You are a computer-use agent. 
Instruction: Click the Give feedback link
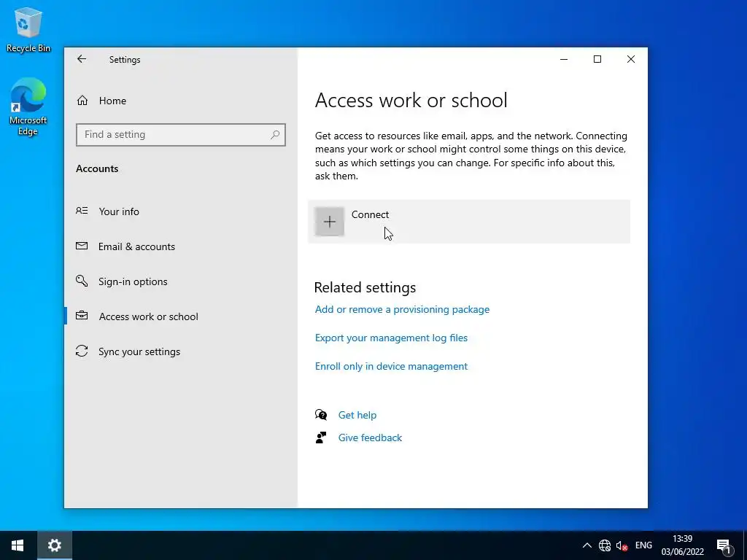(x=370, y=437)
